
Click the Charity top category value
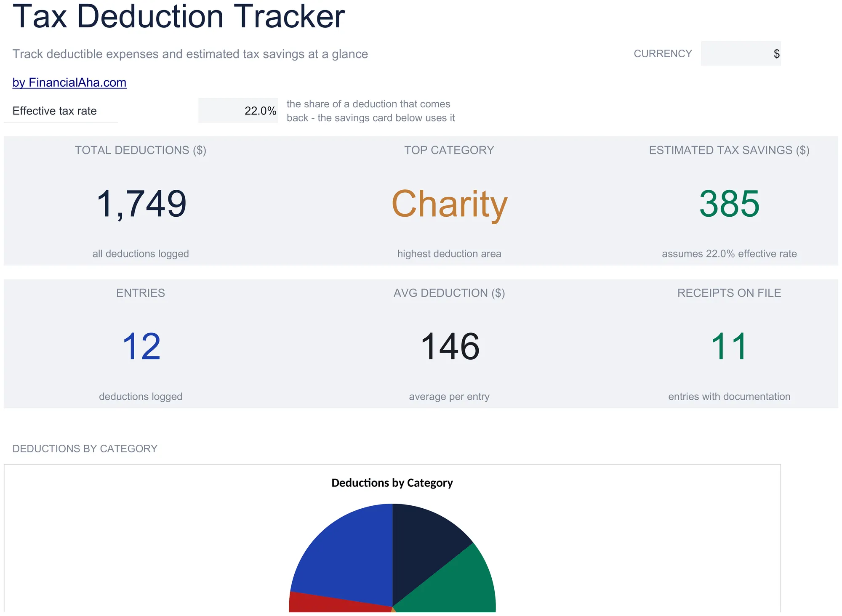(449, 205)
